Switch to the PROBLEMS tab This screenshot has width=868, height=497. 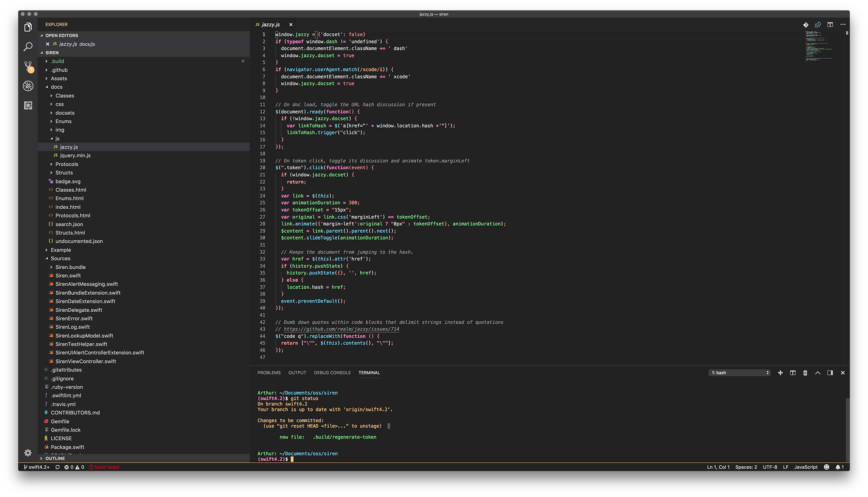269,373
